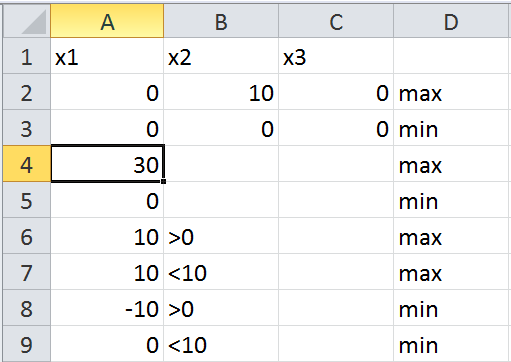The height and width of the screenshot is (362, 511).
Task: Select row 9 header
Action: click(x=27, y=344)
